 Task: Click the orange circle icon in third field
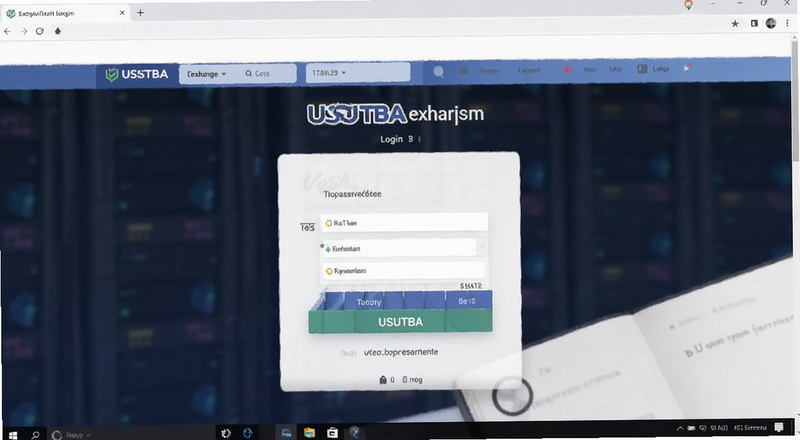coord(329,271)
